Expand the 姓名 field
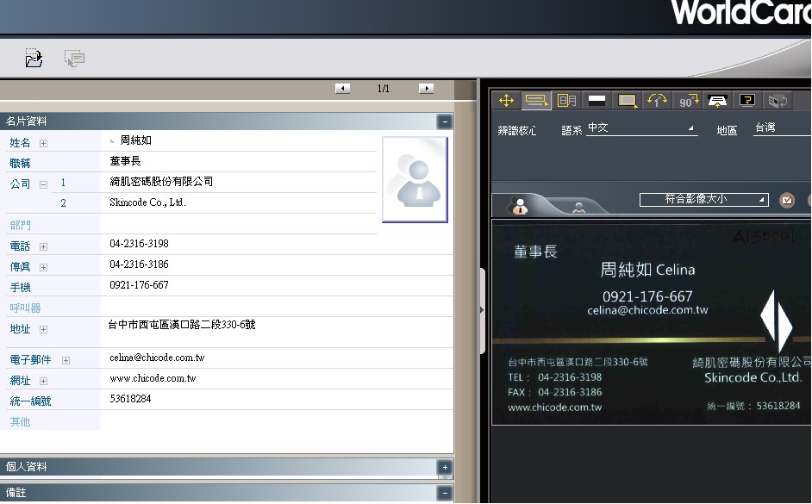This screenshot has height=504, width=812. pyautogui.click(x=43, y=143)
